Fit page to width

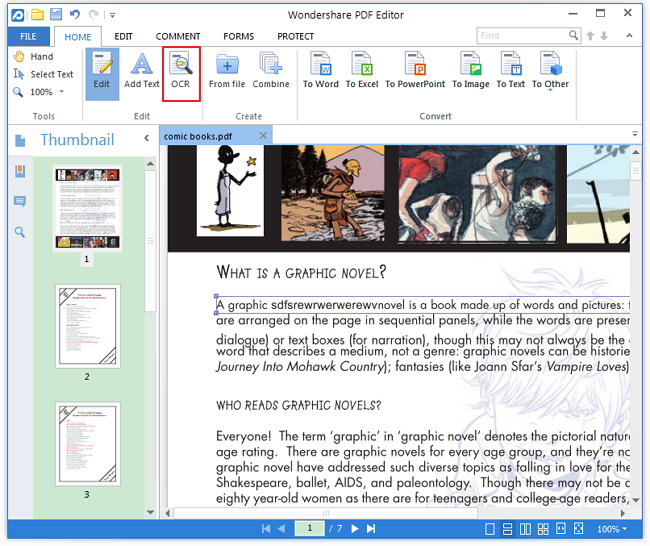[560, 529]
